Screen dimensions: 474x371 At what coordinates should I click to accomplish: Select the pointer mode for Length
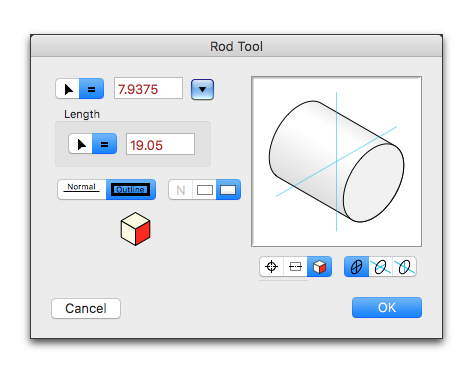[80, 144]
